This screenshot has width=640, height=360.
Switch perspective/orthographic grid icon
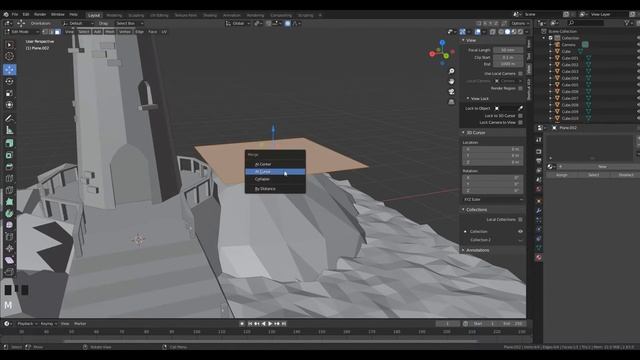[451, 102]
